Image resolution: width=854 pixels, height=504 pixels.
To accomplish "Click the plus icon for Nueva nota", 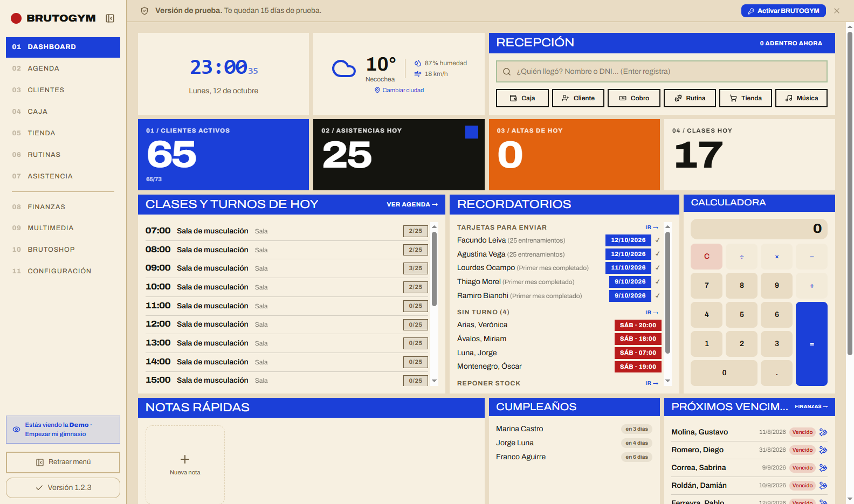I will tap(185, 459).
